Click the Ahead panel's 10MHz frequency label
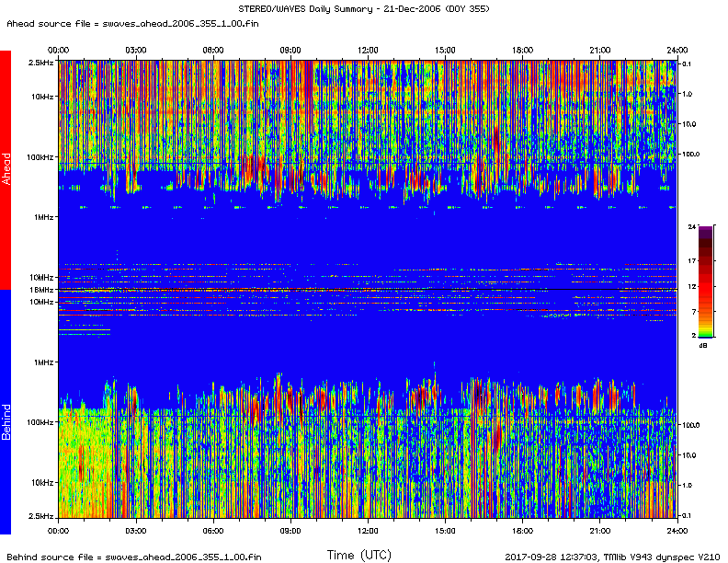728x563 pixels. tap(41, 277)
